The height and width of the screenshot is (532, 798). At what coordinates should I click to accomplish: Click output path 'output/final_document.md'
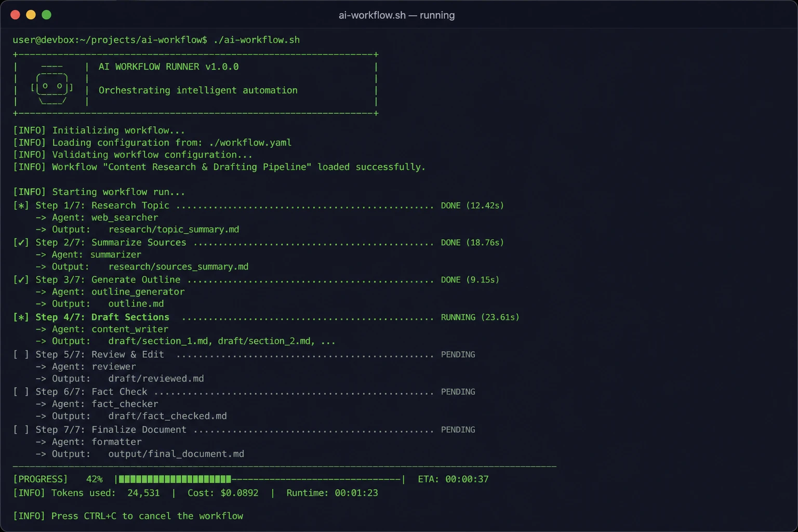tap(176, 454)
